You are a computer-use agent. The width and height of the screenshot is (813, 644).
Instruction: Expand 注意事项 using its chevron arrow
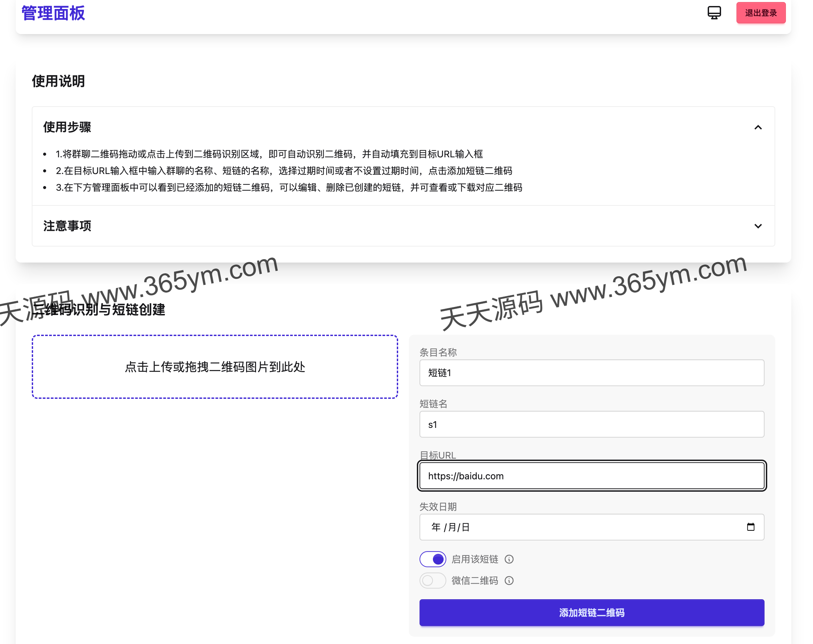tap(758, 226)
